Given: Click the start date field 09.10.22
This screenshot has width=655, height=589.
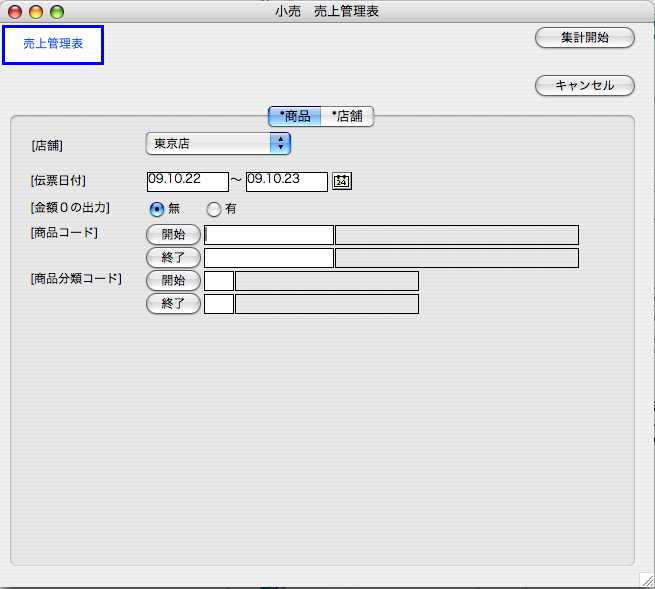Looking at the screenshot, I should click(188, 182).
